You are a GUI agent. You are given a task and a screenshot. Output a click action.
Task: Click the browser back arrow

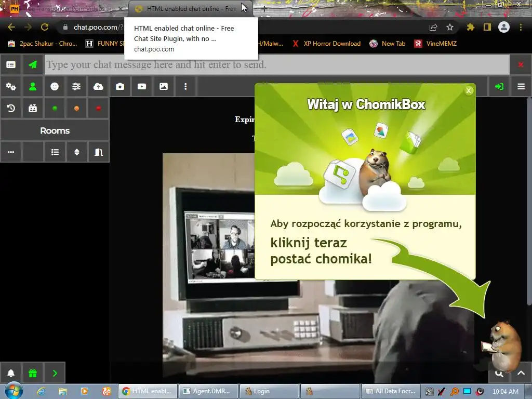pyautogui.click(x=11, y=27)
